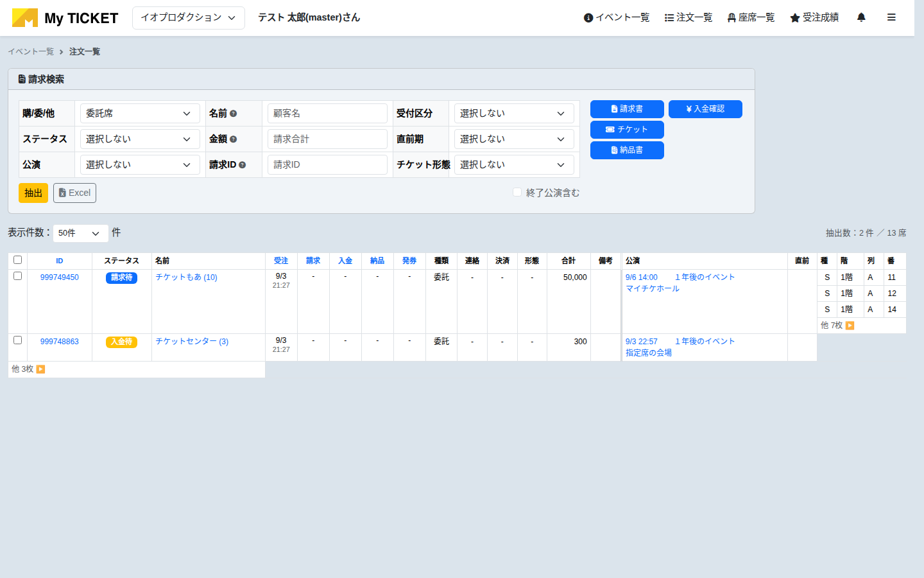Click the blue 納品書 button
Screen dimensions: 924x578
pyautogui.click(x=627, y=150)
